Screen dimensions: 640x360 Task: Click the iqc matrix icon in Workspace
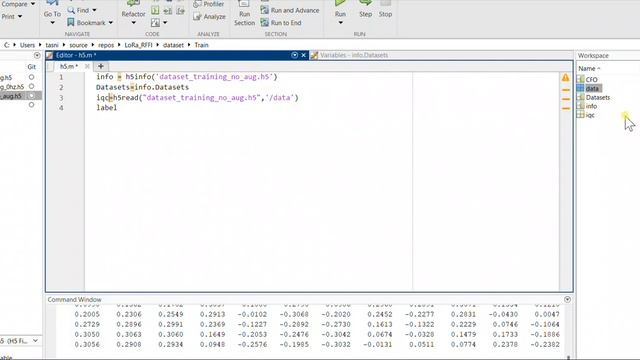coord(580,115)
